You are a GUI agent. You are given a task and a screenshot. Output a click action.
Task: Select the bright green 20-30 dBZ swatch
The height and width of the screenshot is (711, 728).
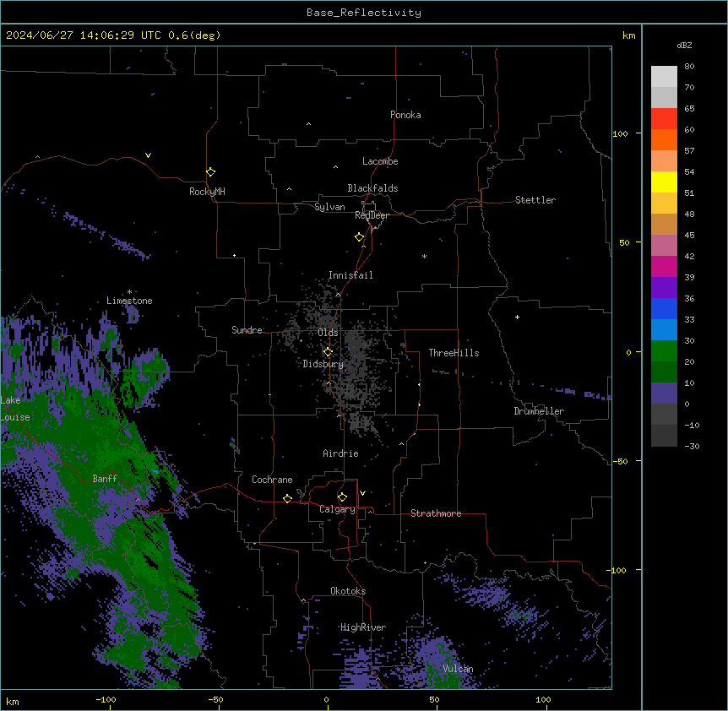click(664, 351)
